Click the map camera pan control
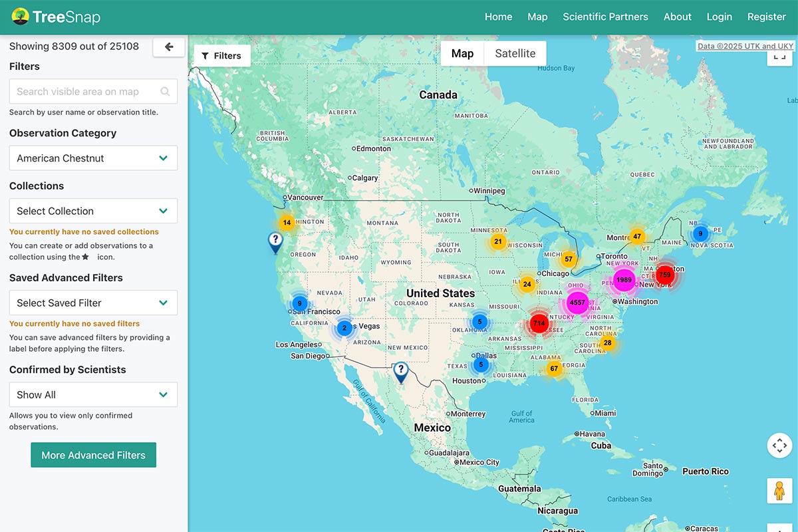Screen dimensions: 798x532 click(779, 445)
